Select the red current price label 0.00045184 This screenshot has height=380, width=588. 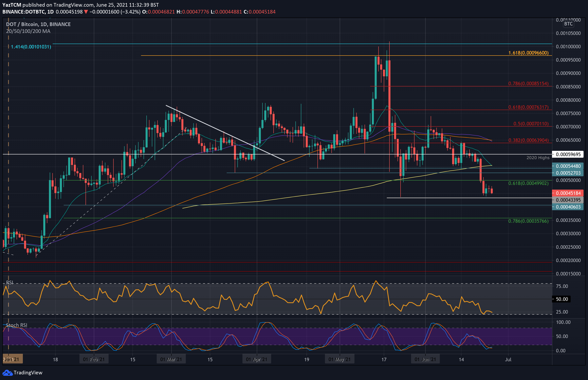point(568,193)
